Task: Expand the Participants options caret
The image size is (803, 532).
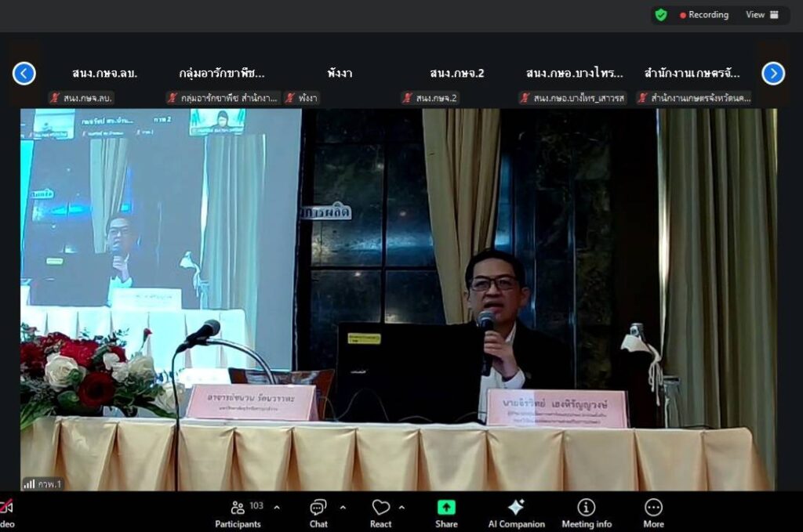Action: coord(277,507)
